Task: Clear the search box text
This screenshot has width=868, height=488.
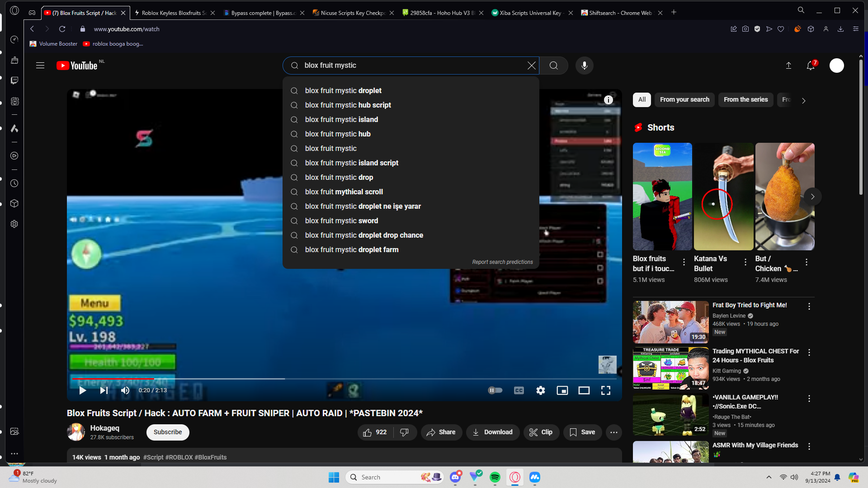Action: pos(532,66)
